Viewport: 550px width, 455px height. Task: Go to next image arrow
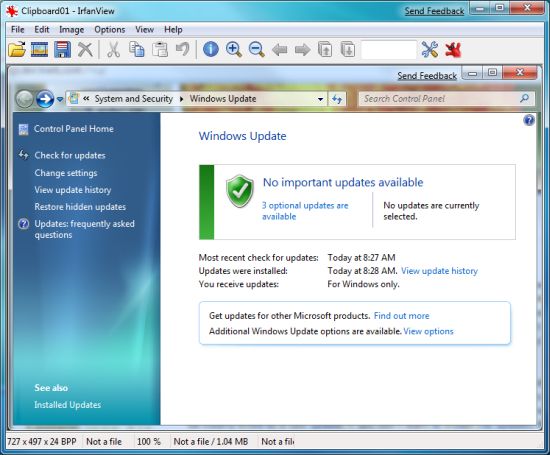tap(302, 50)
